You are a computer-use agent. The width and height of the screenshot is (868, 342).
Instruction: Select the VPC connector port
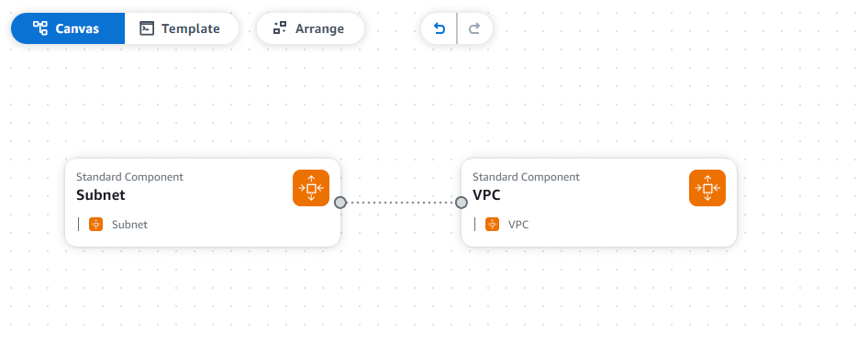click(x=462, y=203)
